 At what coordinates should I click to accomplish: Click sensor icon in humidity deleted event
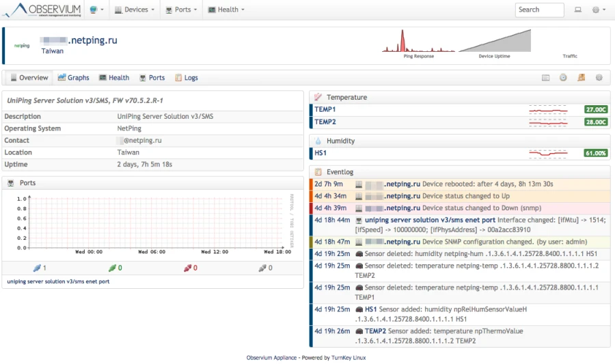[359, 254]
